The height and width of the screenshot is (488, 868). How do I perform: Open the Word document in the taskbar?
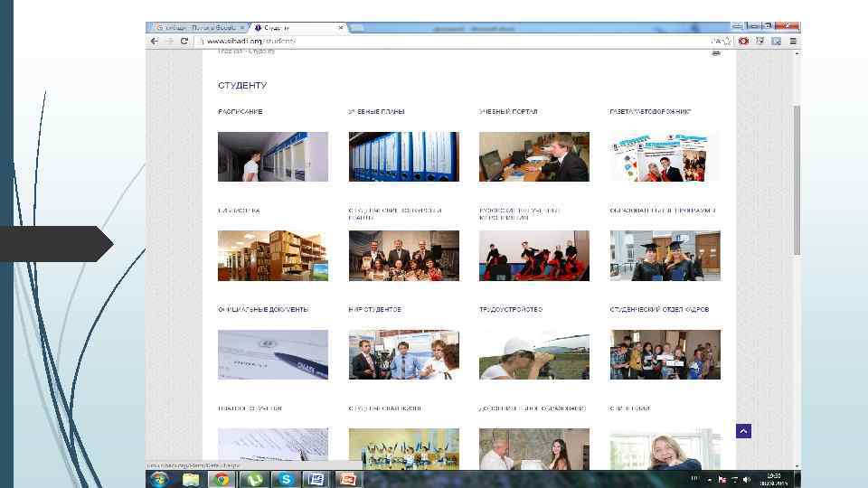point(316,479)
